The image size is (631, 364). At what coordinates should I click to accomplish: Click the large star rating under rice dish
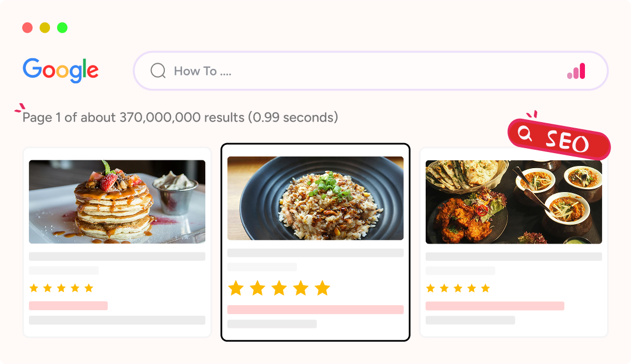[x=279, y=288]
